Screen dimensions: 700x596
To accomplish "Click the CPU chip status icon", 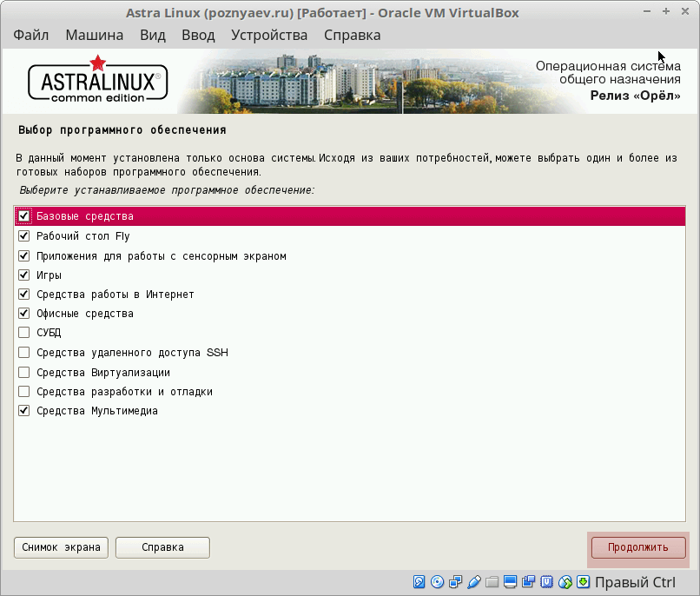I will (x=547, y=582).
